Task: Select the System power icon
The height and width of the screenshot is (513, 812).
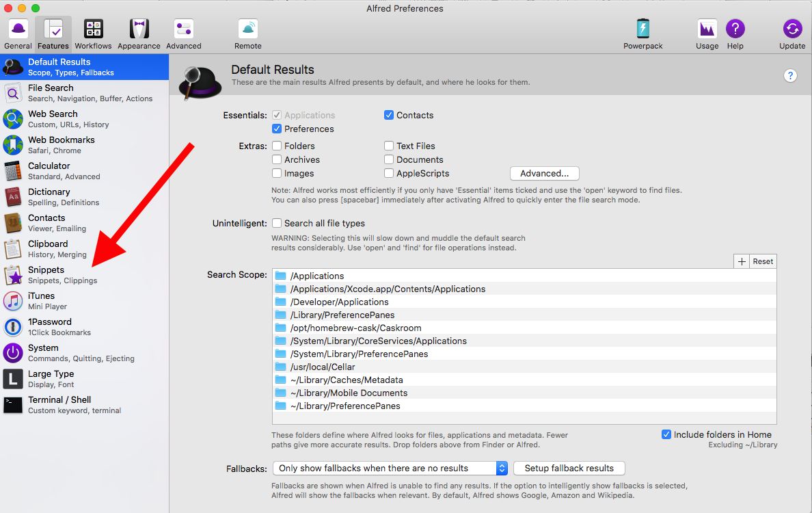Action: point(13,353)
